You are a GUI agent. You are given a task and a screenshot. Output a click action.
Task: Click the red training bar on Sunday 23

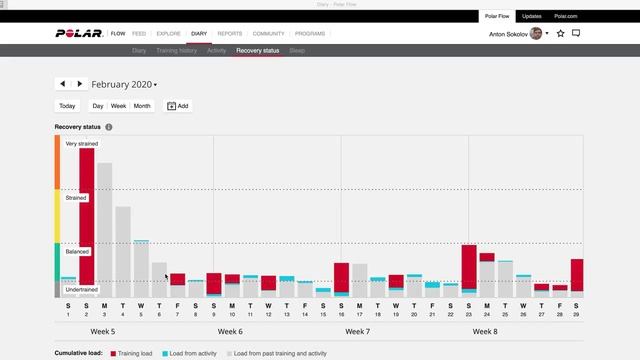pos(469,267)
